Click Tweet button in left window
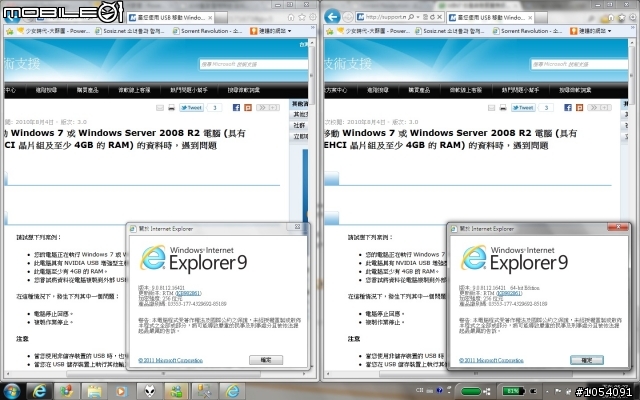The height and width of the screenshot is (400, 640). pyautogui.click(x=191, y=108)
